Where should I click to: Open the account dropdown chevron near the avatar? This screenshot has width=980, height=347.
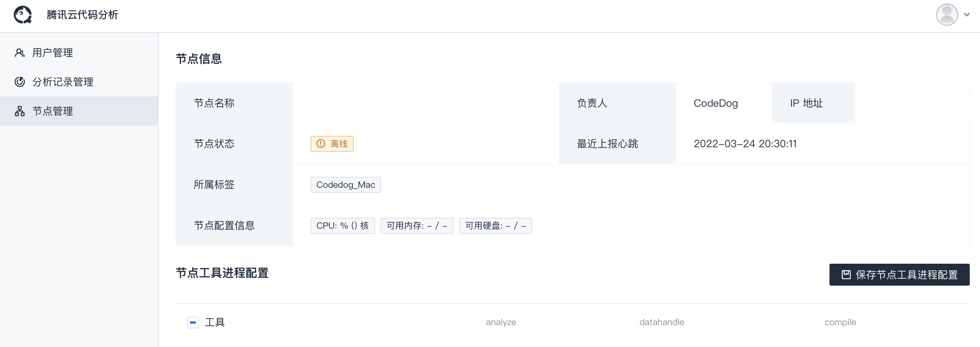coord(967,15)
